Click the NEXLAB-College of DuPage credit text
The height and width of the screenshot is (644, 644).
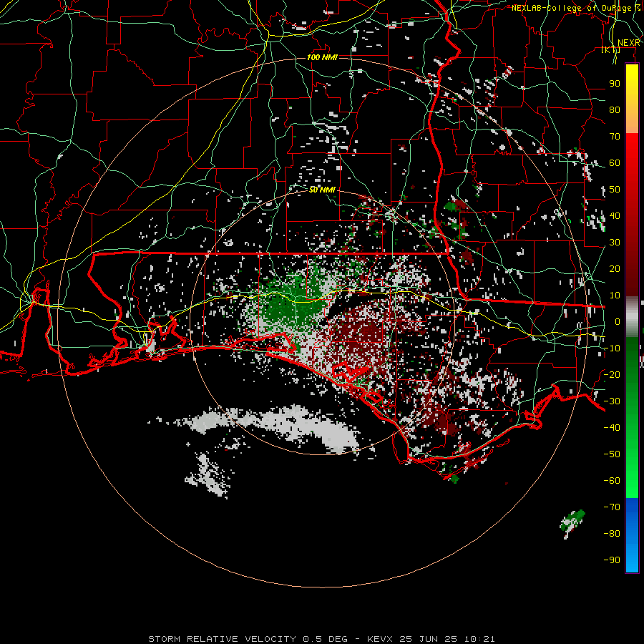coord(575,8)
